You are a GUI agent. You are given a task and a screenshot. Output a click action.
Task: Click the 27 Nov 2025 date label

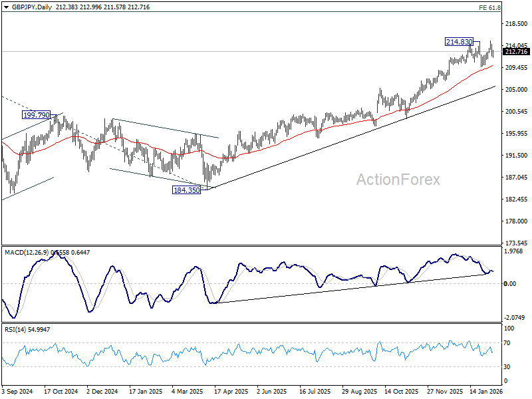coord(445,391)
